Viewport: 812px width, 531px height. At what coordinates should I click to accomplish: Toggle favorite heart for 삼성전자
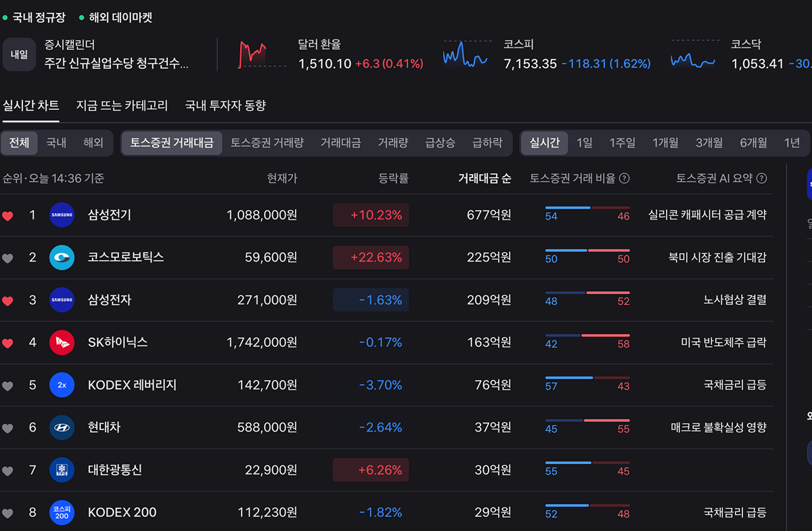7,301
